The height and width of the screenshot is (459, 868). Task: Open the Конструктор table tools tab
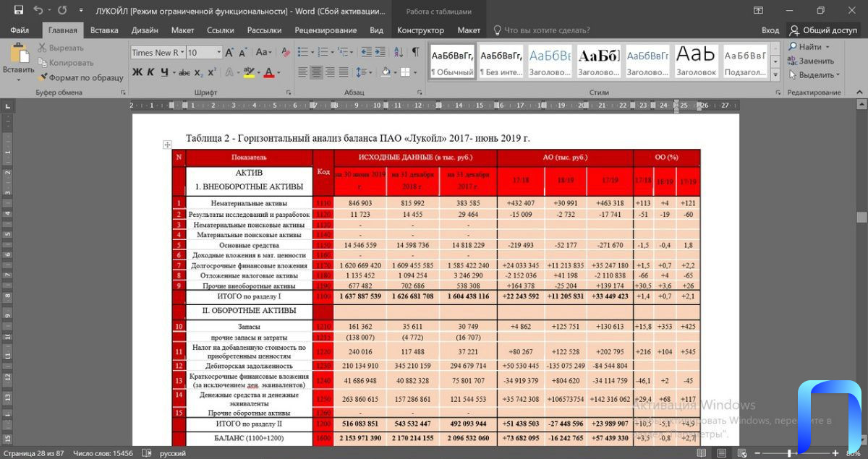(x=420, y=30)
